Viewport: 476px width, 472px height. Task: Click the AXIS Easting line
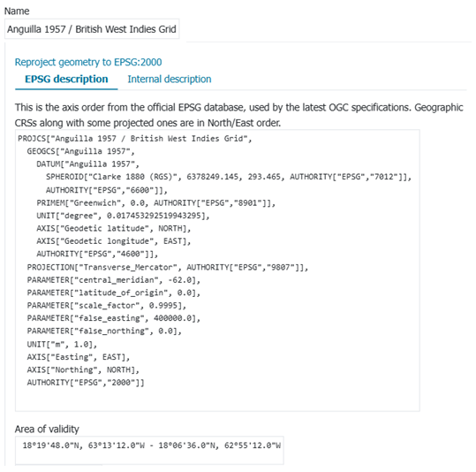(79, 357)
